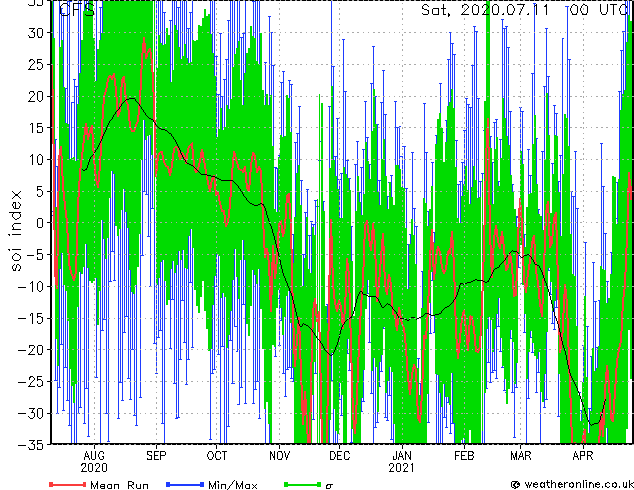Click the 'Mean Run' legend text
The image size is (634, 490).
(120, 485)
